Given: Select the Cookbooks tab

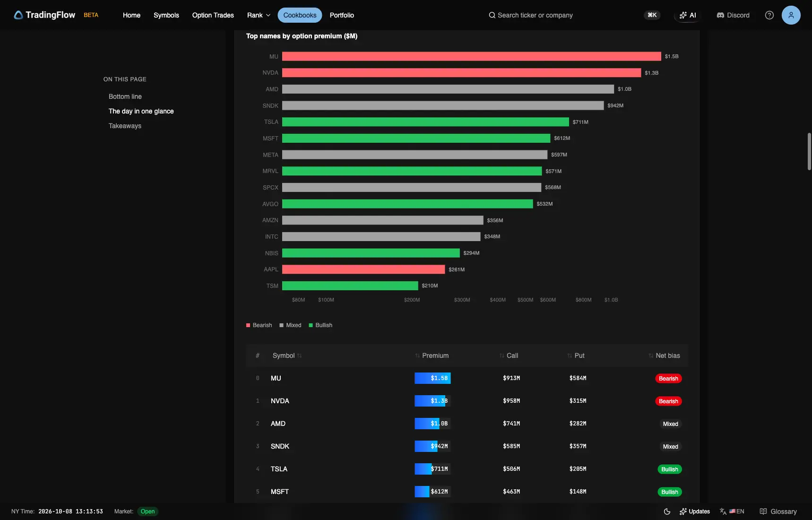Looking at the screenshot, I should [x=300, y=15].
